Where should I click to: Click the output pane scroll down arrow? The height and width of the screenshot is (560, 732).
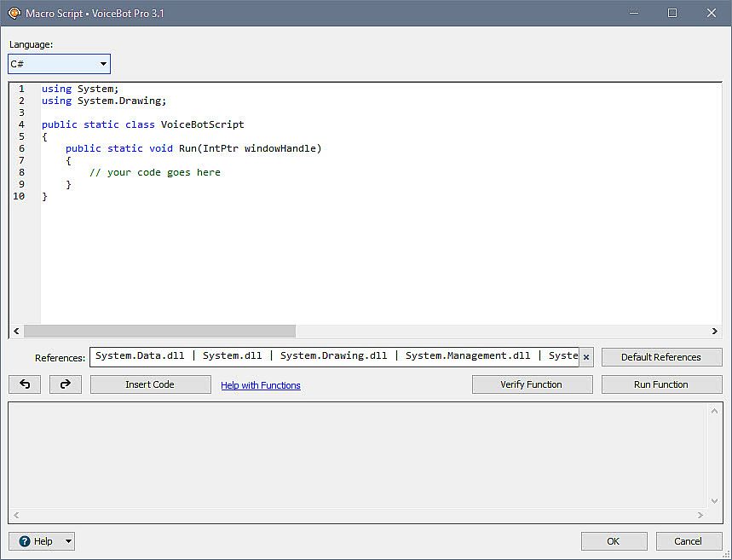(715, 501)
